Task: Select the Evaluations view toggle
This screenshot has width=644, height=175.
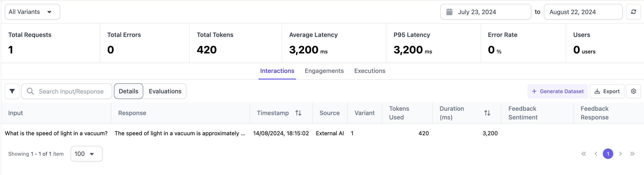Action: (x=165, y=91)
